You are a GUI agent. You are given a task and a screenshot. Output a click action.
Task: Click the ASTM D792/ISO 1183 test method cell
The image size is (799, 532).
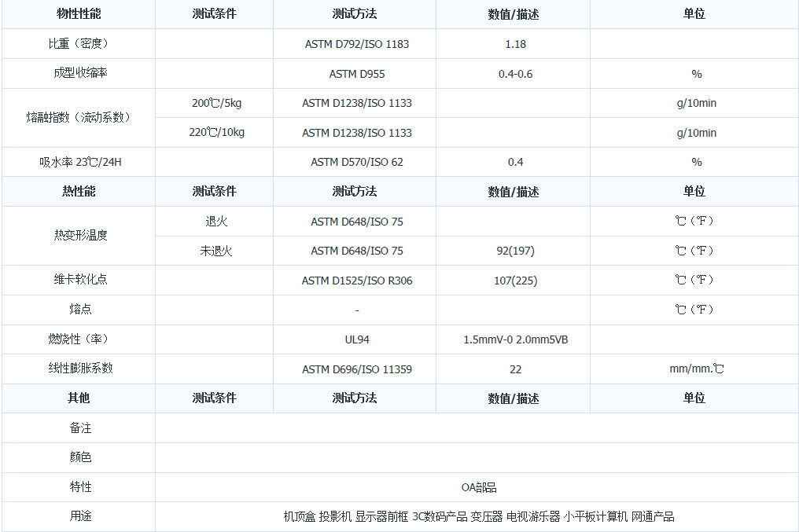[x=357, y=44]
